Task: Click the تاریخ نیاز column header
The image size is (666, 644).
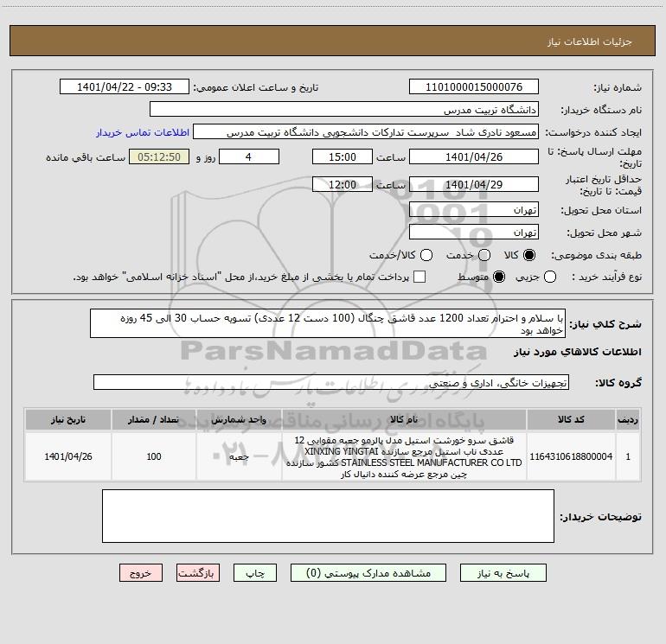Action: pos(68,419)
